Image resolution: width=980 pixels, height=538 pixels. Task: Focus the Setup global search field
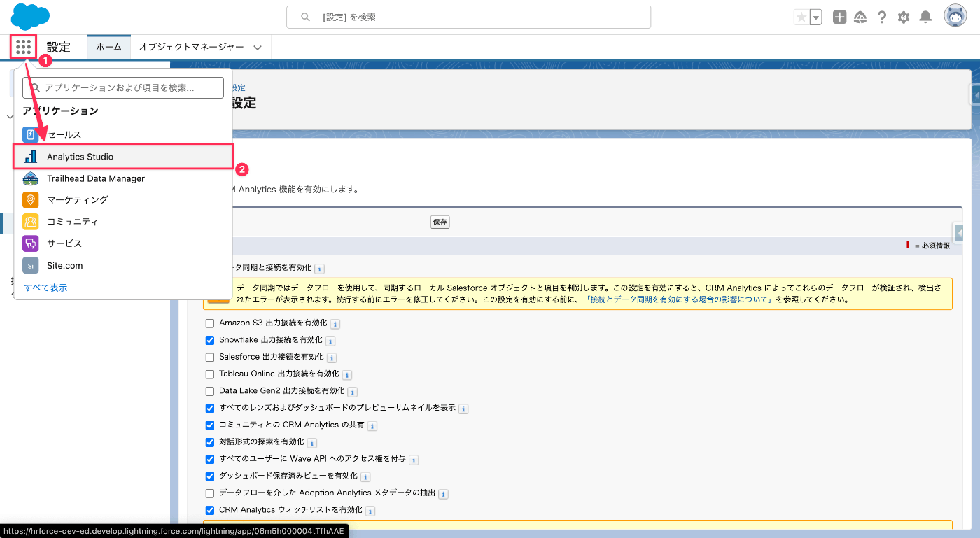[468, 17]
